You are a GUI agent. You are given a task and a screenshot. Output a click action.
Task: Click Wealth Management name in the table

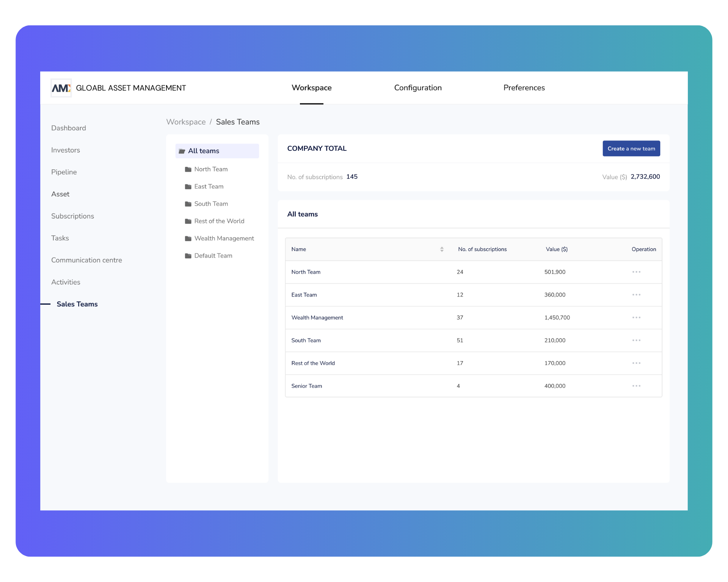point(317,318)
